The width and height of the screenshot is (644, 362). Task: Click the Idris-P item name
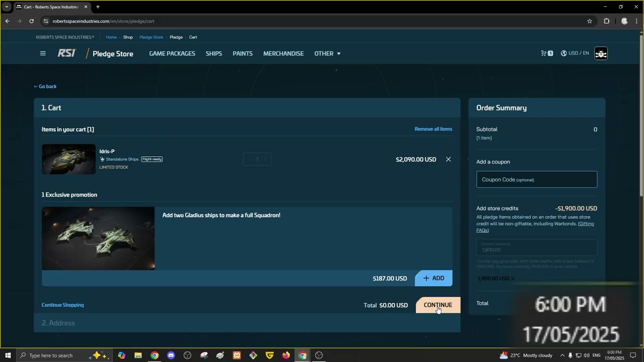pyautogui.click(x=107, y=151)
